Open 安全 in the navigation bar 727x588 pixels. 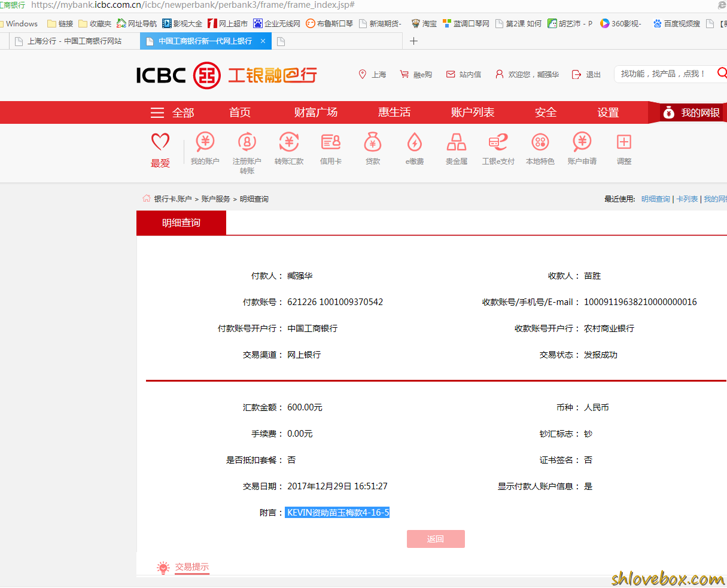[546, 112]
